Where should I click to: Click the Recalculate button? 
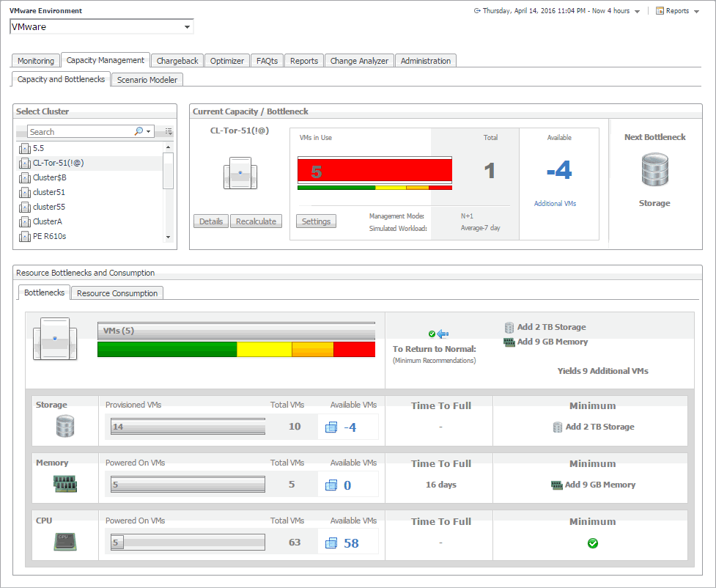pos(256,221)
